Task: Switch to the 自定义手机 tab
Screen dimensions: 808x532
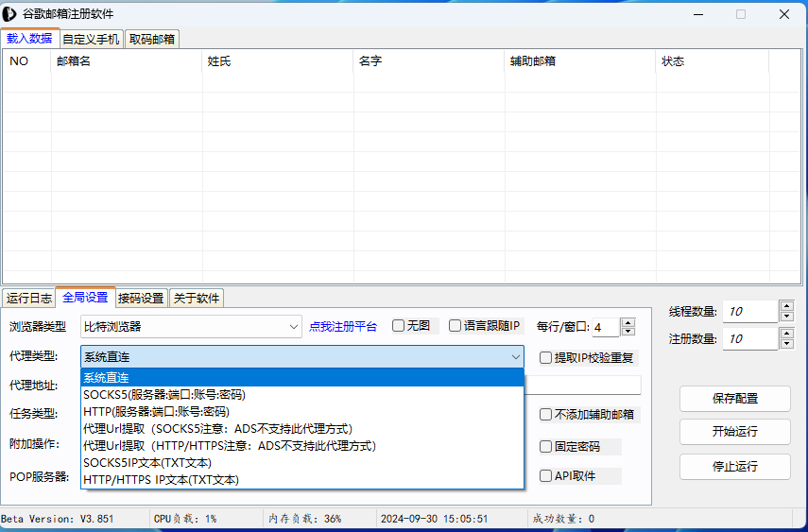Action: (x=92, y=39)
